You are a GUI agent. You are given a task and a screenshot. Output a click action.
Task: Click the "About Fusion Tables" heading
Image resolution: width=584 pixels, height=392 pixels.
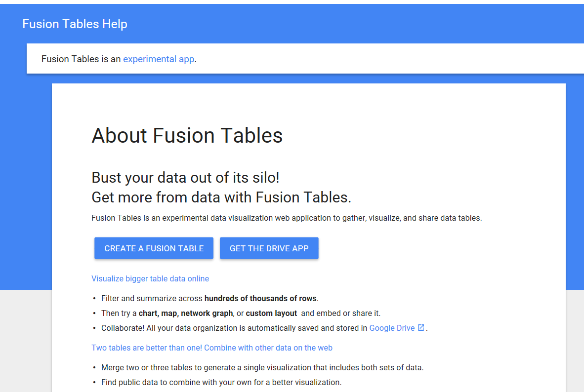(187, 135)
